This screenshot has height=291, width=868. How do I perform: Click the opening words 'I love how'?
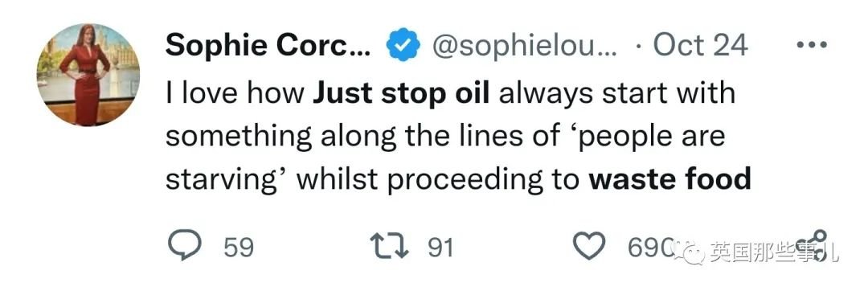(x=235, y=93)
